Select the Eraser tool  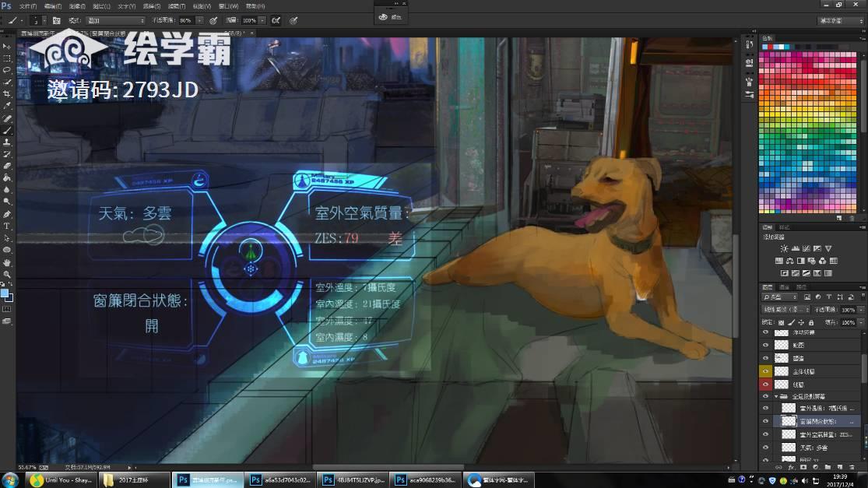tap(7, 166)
